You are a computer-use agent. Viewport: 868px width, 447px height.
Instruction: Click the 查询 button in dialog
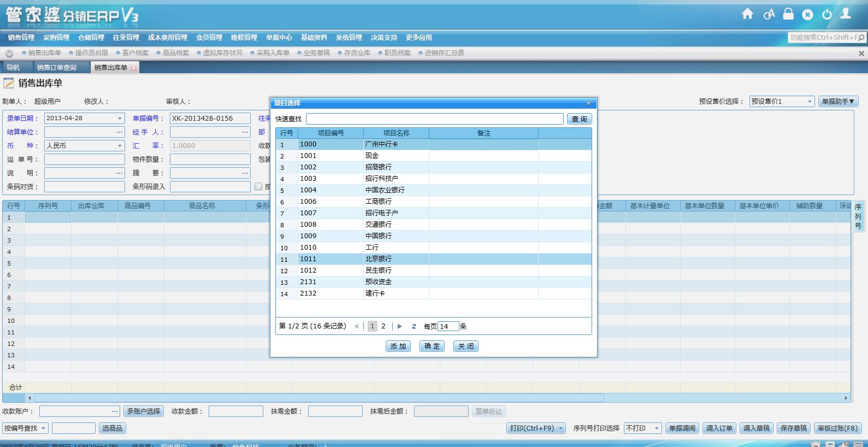point(579,119)
